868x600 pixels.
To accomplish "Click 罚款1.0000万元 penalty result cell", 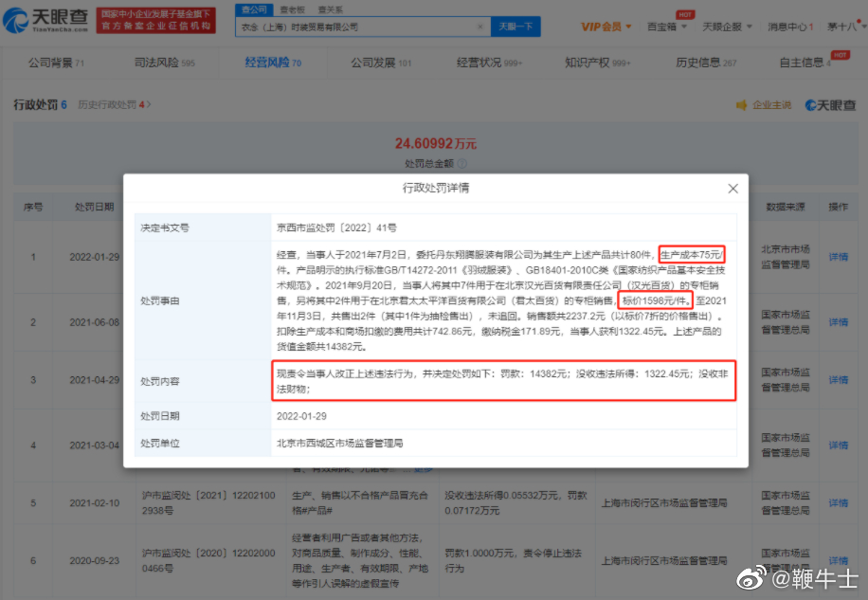I will point(514,560).
